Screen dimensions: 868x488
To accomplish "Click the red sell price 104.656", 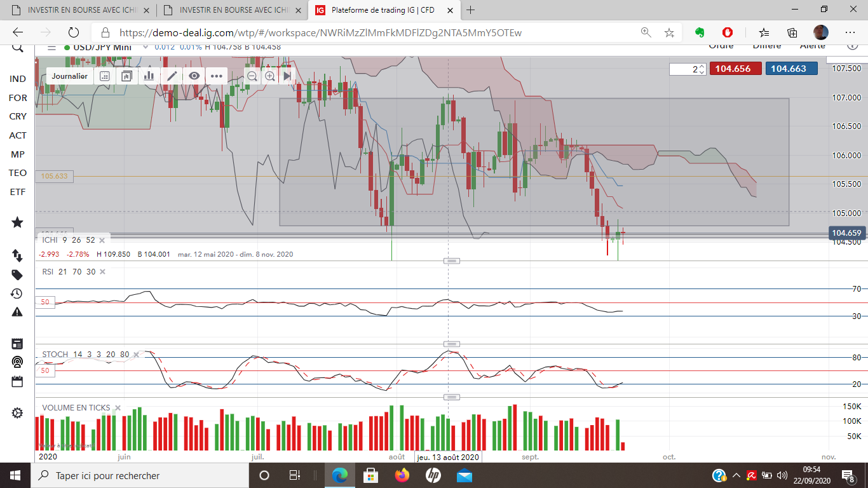I will (x=736, y=69).
